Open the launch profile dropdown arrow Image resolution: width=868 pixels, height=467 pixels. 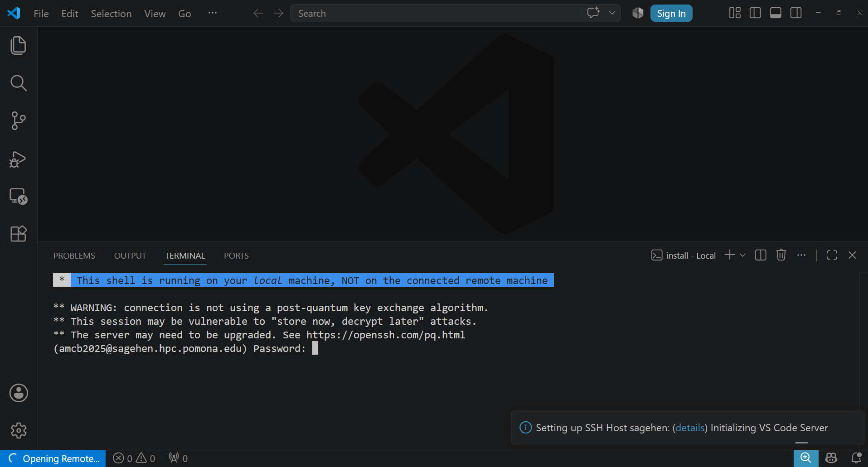click(x=742, y=255)
